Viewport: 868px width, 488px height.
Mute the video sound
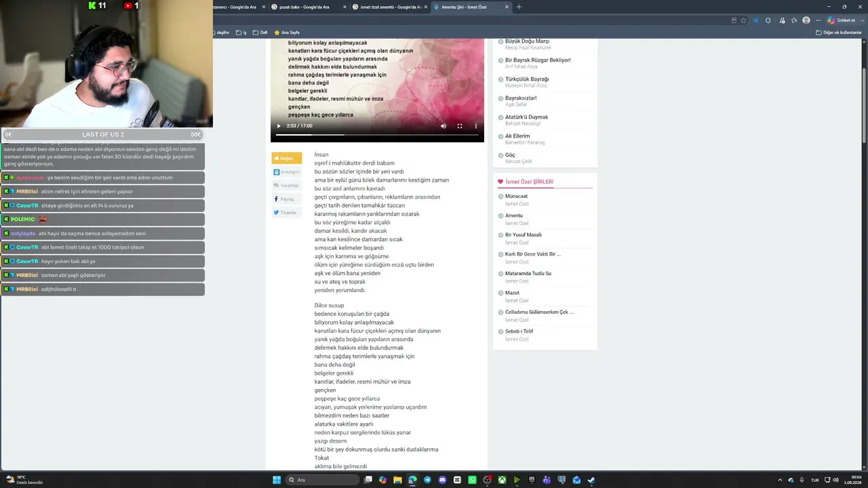click(443, 126)
